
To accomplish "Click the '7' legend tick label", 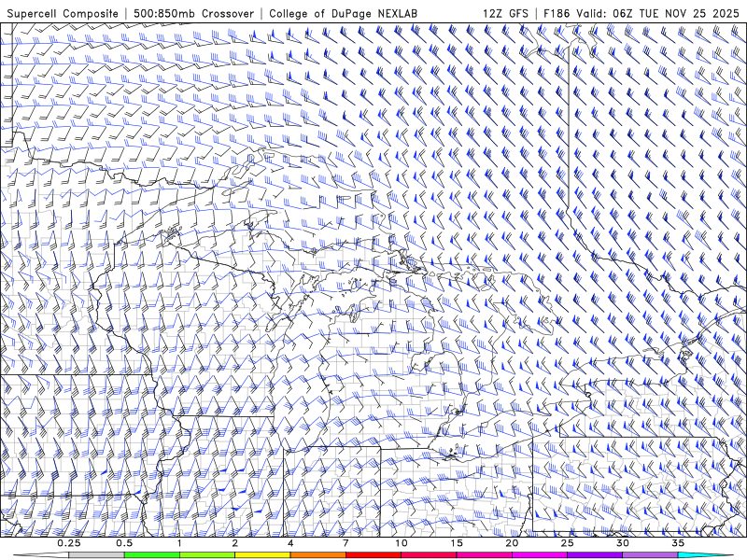I will tap(345, 543).
